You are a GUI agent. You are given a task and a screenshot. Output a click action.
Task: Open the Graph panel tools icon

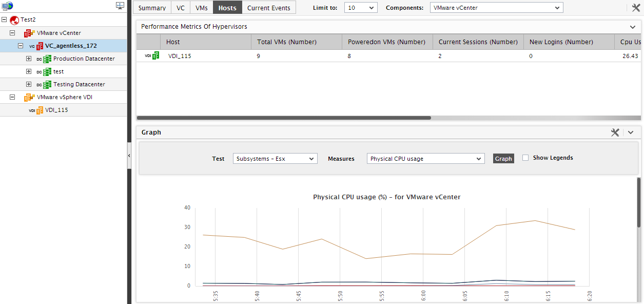(x=615, y=132)
